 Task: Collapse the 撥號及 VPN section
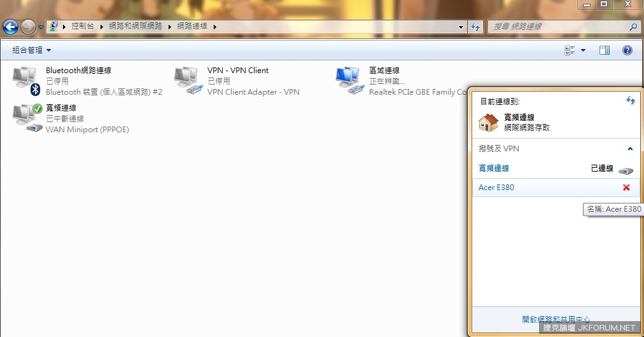click(x=630, y=149)
